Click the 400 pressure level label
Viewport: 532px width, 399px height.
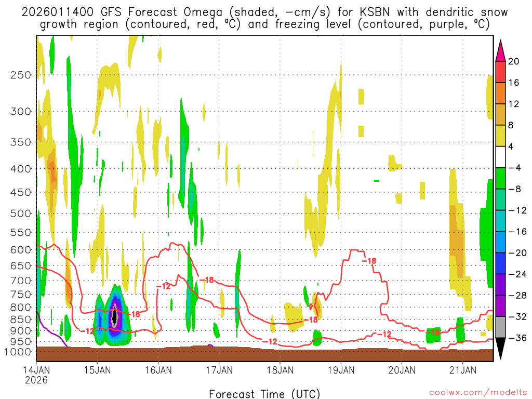(21, 169)
